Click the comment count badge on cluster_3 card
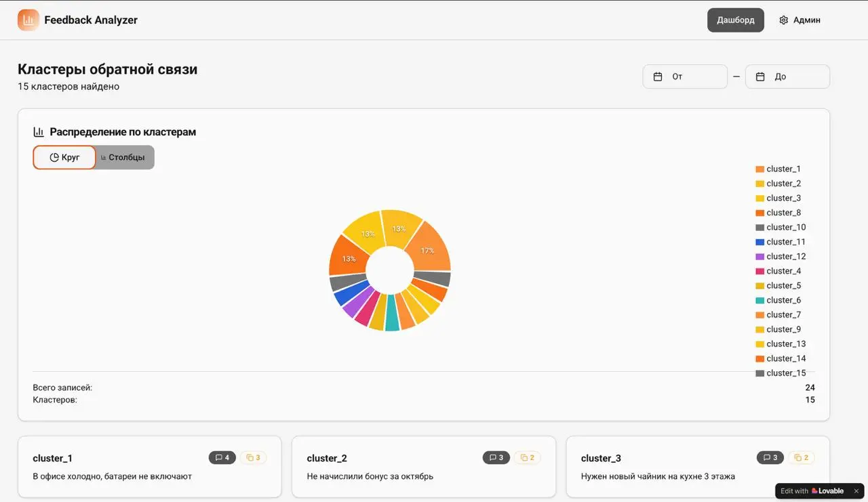Screen dimensions: 868x502 tap(770, 458)
